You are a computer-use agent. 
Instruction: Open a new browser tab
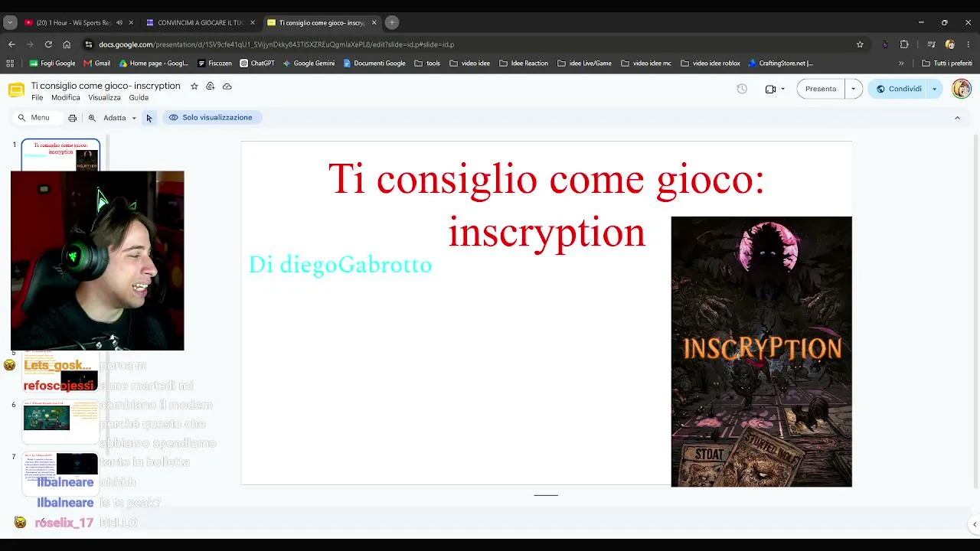392,23
